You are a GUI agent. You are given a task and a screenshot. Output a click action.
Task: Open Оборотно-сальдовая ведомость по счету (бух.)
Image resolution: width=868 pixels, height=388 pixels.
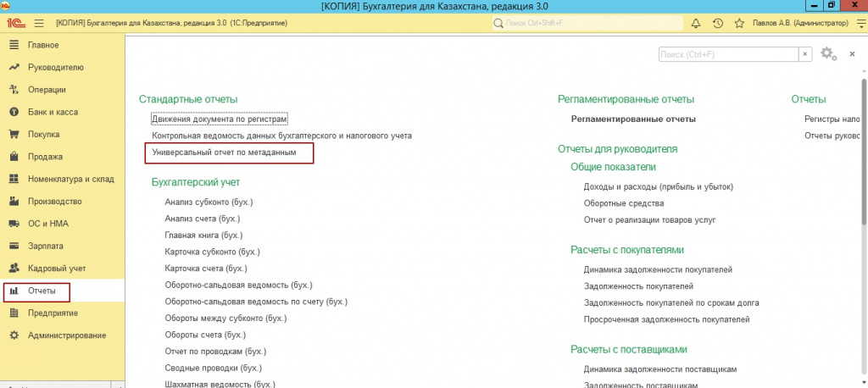(256, 302)
